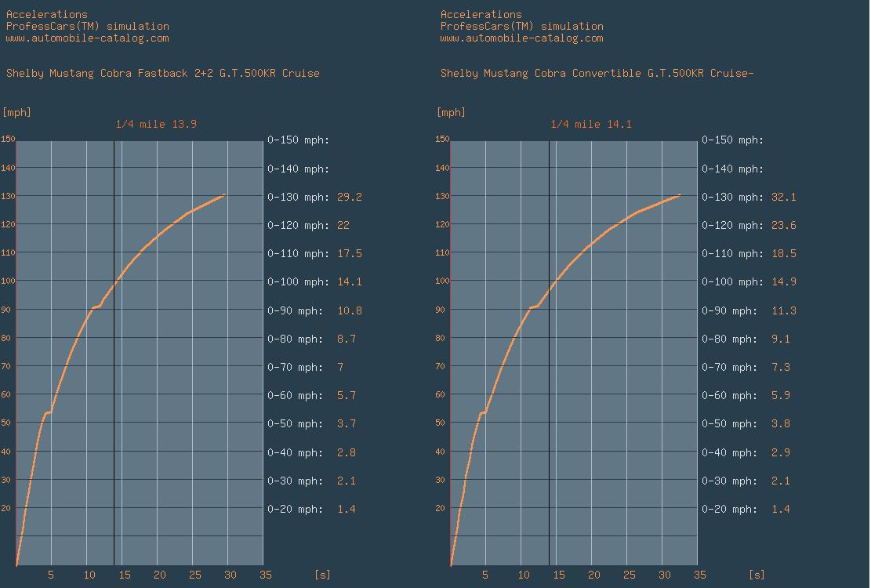Click the Fastback chart's '[mph]' axis label

coord(16,113)
